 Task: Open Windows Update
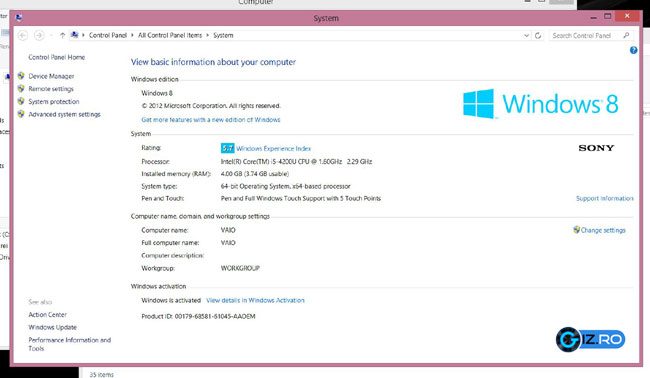[53, 327]
